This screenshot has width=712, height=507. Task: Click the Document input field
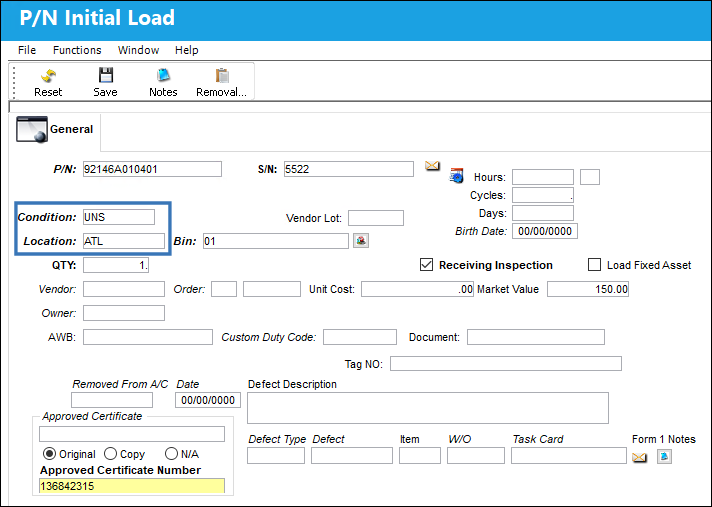[536, 337]
